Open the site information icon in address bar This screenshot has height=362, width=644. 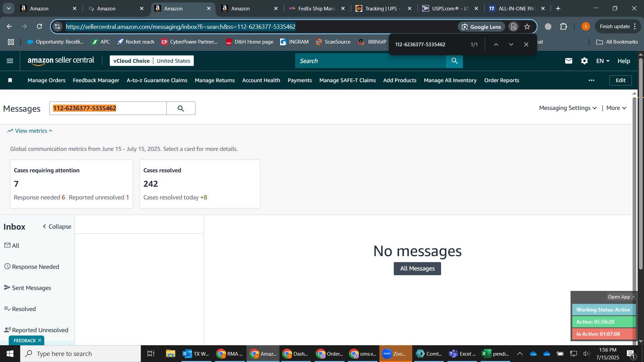click(58, 26)
